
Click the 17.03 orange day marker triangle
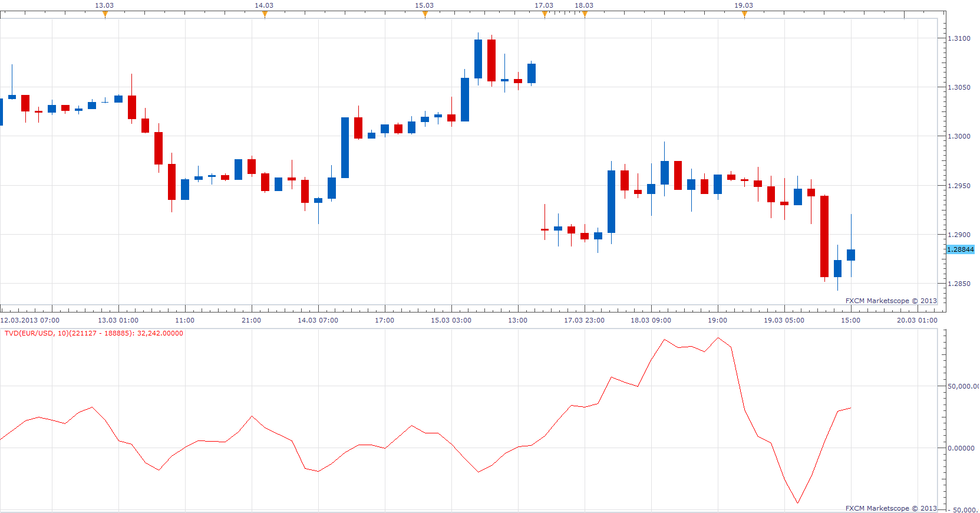tap(545, 15)
